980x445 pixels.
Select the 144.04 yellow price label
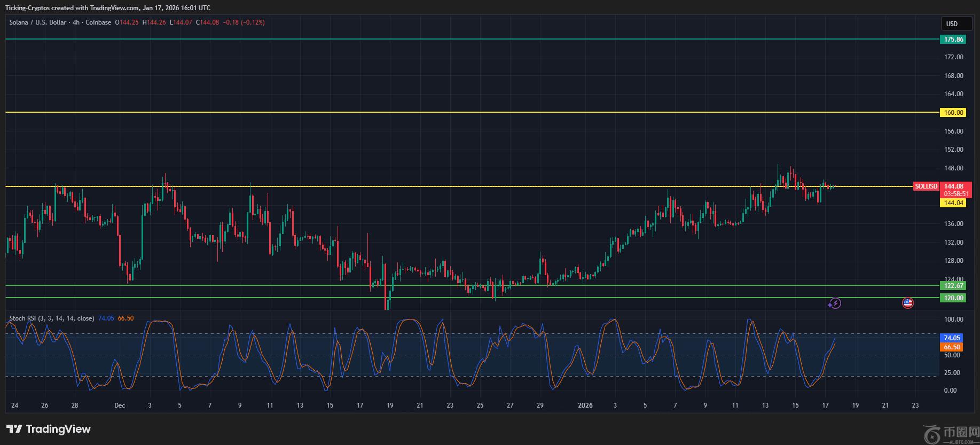pos(953,203)
